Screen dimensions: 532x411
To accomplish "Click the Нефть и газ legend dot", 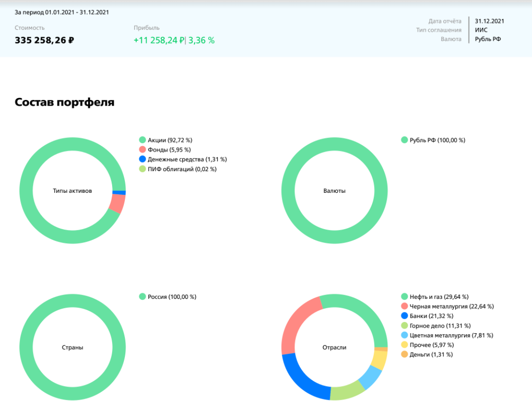I will coord(404,296).
